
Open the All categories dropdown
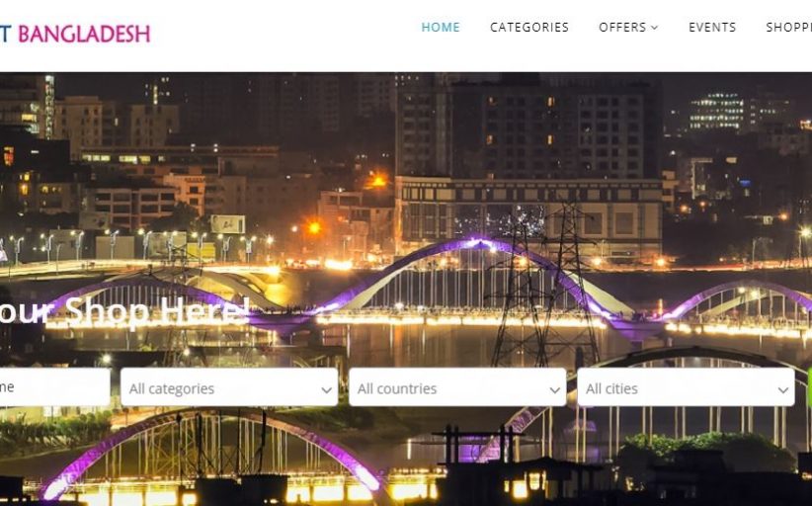(x=229, y=386)
